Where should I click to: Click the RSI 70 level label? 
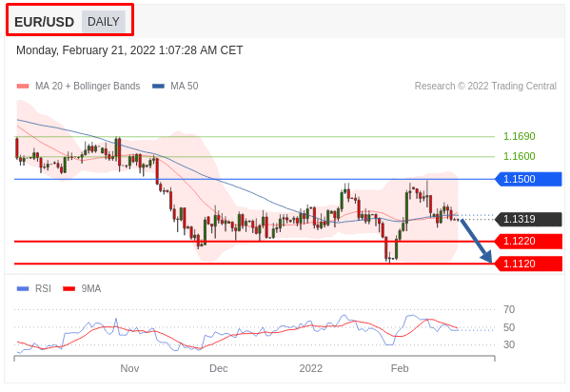pyautogui.click(x=509, y=309)
